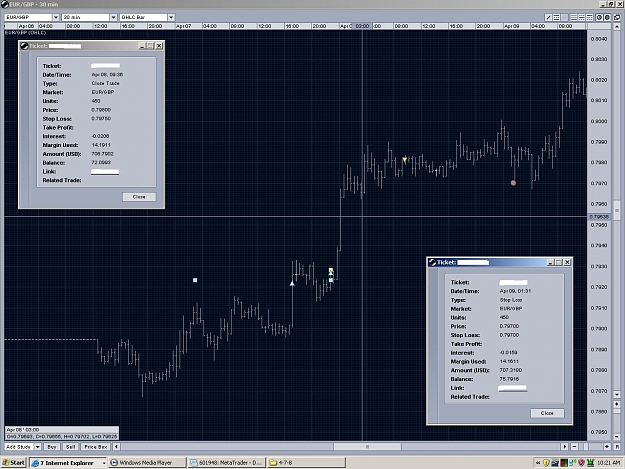The width and height of the screenshot is (625, 469).
Task: Open the OHLC Bar chart type dropdown
Action: [171, 17]
